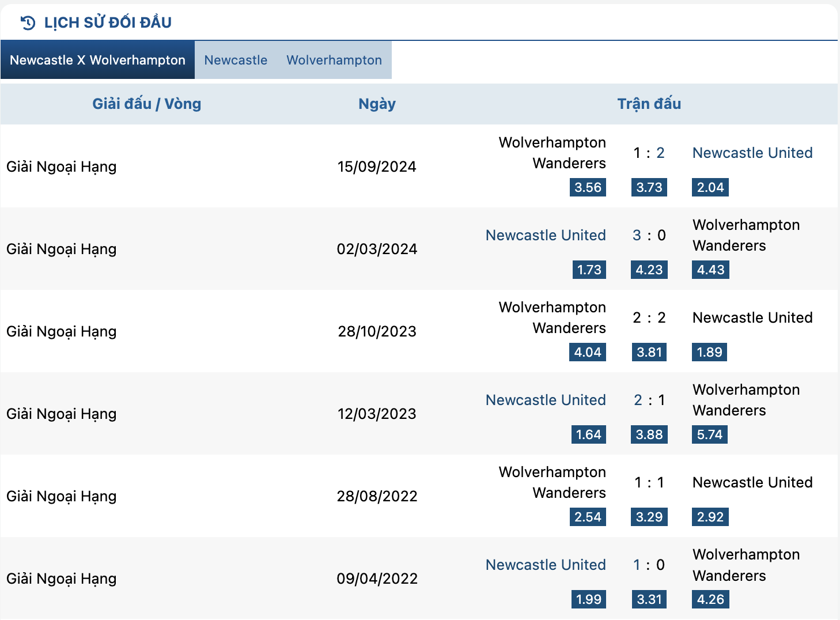Open Newcastle United link in 15/09/2024 match
The width and height of the screenshot is (840, 620).
click(752, 153)
